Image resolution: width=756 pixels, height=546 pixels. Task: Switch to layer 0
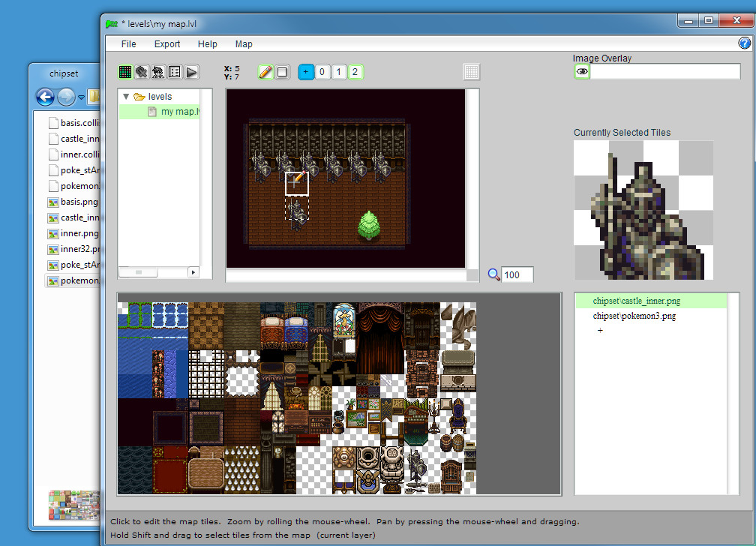(x=322, y=72)
